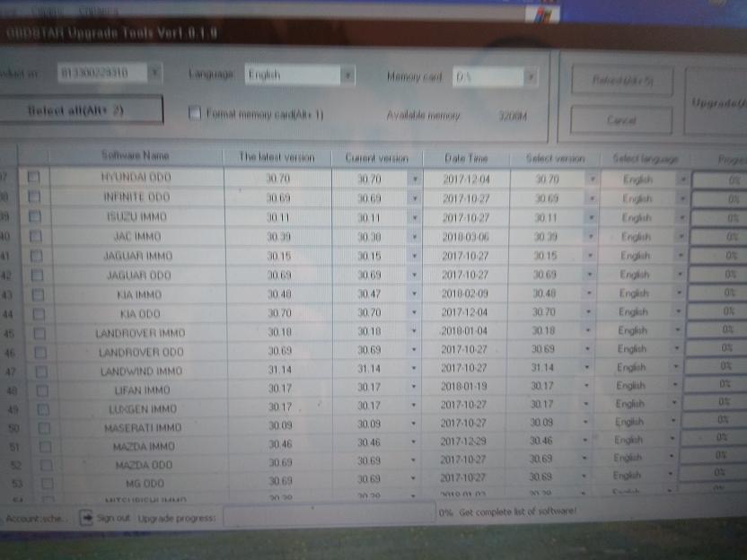Check the MASERATI IMMO row checkbox
Screen dimensions: 747x560
pyautogui.click(x=44, y=428)
